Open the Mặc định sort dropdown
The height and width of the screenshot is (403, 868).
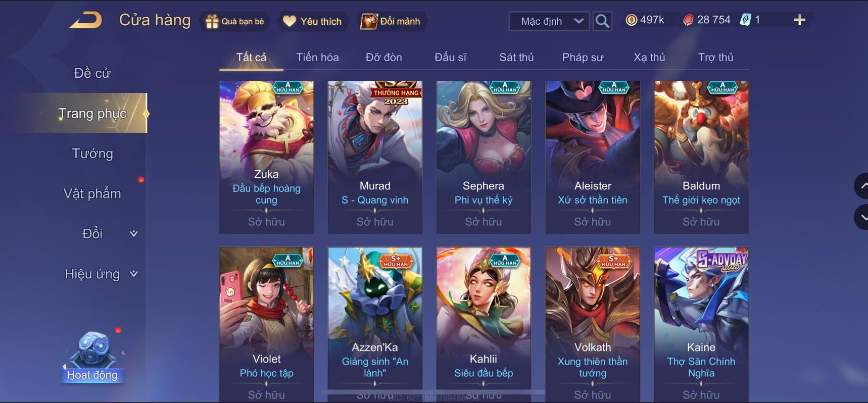tap(549, 21)
